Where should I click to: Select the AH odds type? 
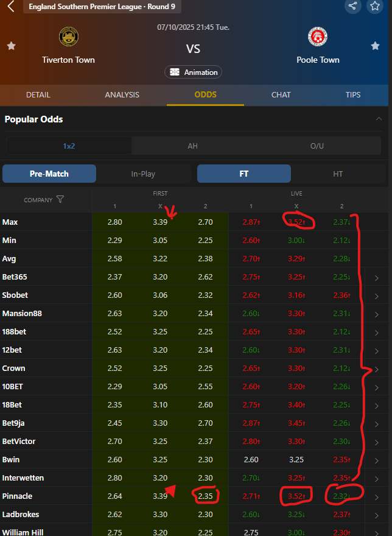[192, 146]
